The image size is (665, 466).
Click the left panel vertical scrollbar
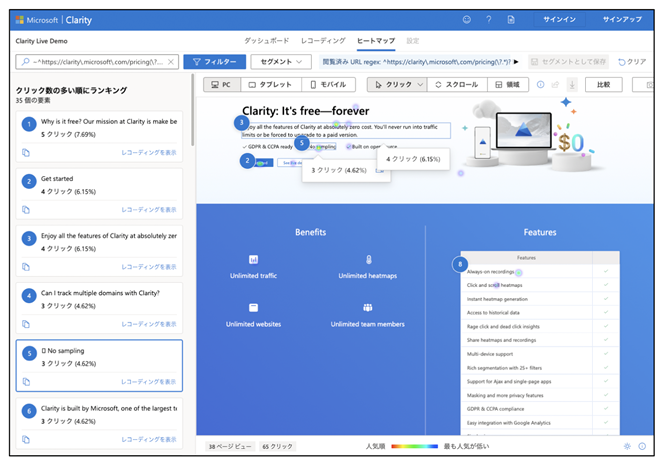(193, 111)
